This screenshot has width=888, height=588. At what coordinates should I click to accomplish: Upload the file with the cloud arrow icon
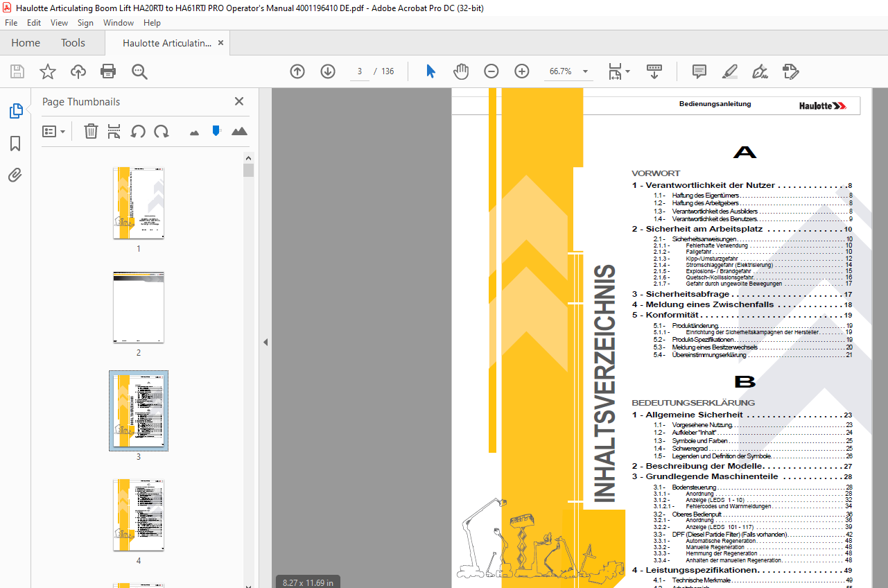[78, 71]
